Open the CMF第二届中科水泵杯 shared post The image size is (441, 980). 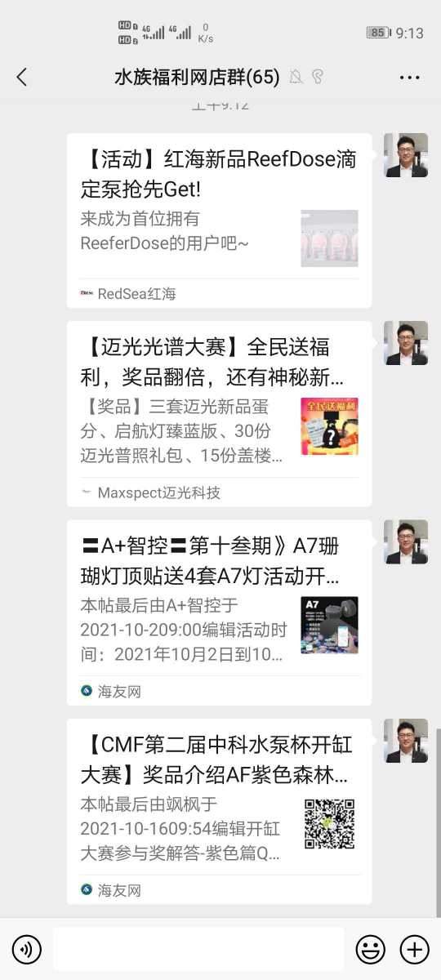[219, 812]
